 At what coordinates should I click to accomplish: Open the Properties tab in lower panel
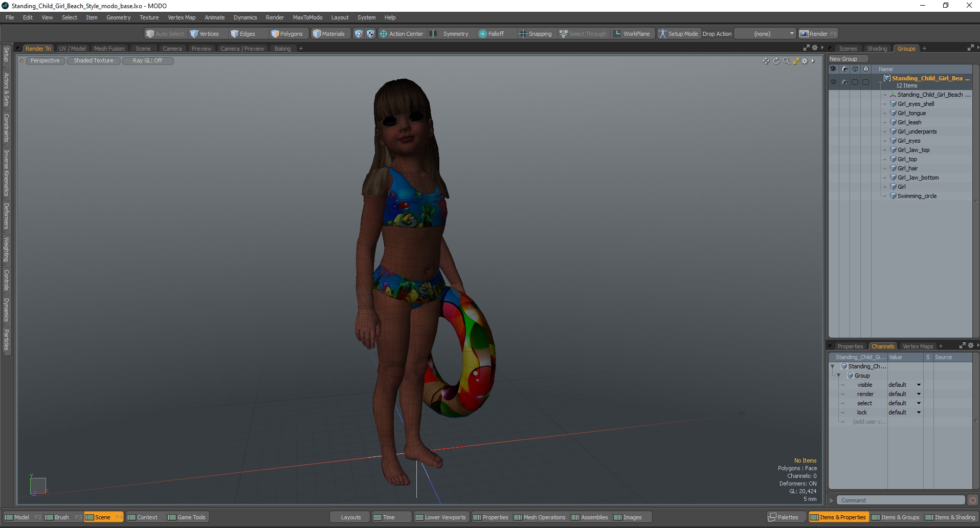pyautogui.click(x=850, y=346)
